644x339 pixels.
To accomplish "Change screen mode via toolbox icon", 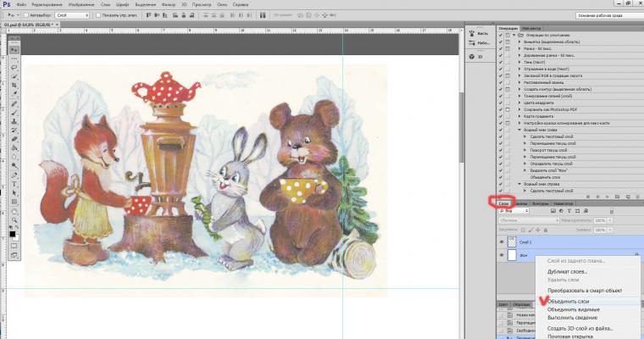I will pos(14,255).
